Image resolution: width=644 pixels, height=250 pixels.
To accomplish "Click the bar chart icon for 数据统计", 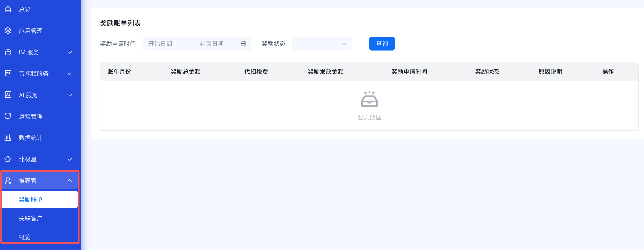I will [x=8, y=138].
